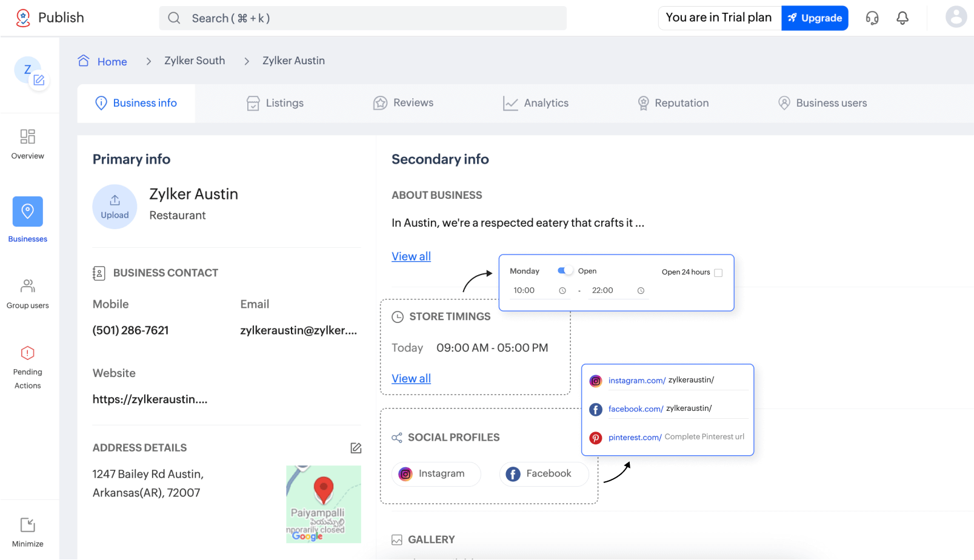Check the Open 24 hours checkbox

tap(718, 273)
